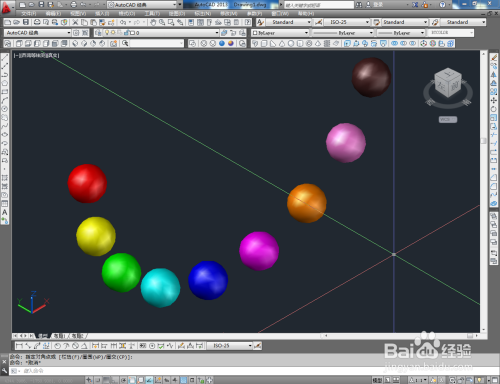Screen dimensions: 500x384
Task: Open the multileader style Standard dropdown
Action: click(x=463, y=22)
